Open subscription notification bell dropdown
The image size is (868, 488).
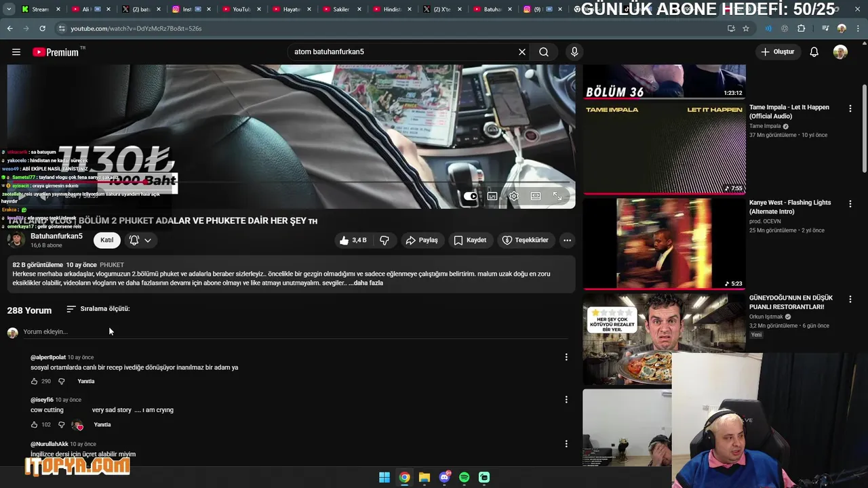[140, 240]
